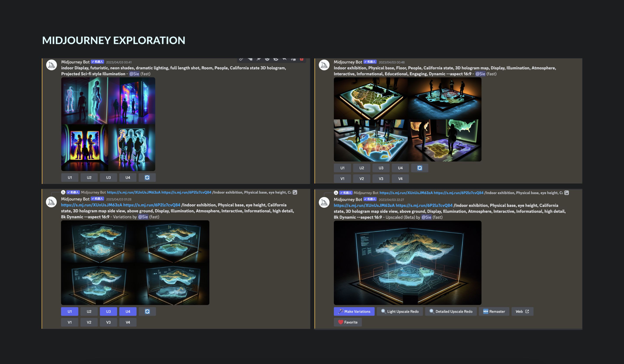Screen dimensions: 624x364
Task: Open s.mj.run/XUnUsJM63zA link in the 01:28 message
Action: (91, 205)
